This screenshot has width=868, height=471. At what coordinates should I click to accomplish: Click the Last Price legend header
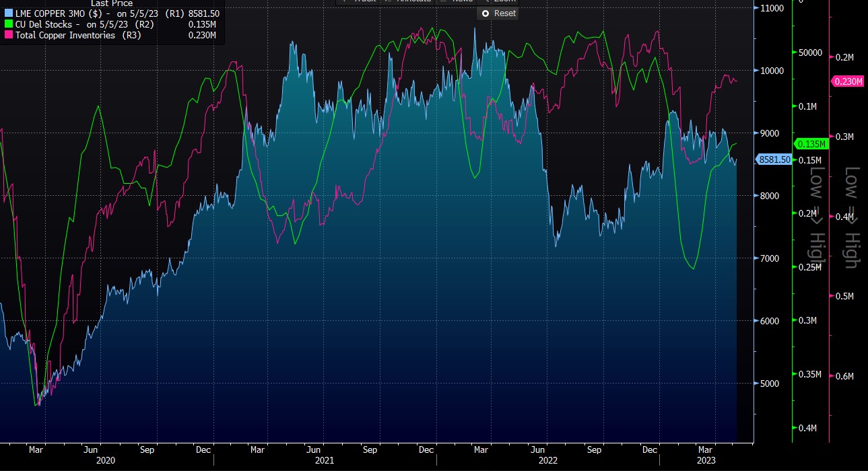pyautogui.click(x=112, y=3)
